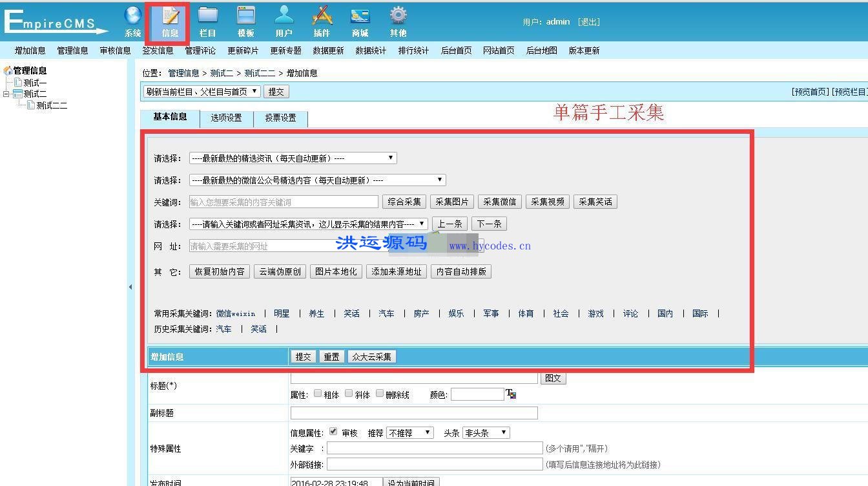Open the 数据更新 menu item
The height and width of the screenshot is (486, 868).
click(328, 50)
